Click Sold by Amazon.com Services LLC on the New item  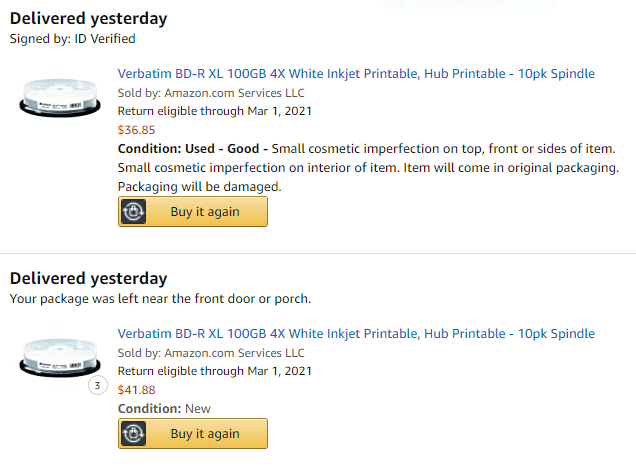211,353
